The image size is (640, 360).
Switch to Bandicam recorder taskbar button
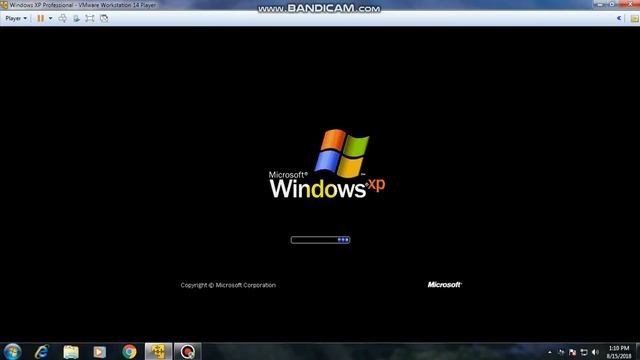coord(188,351)
